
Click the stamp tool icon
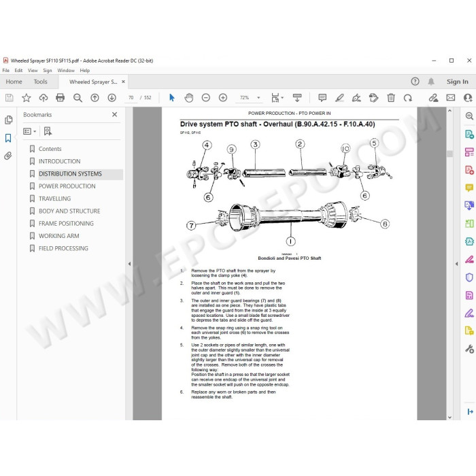tap(373, 98)
